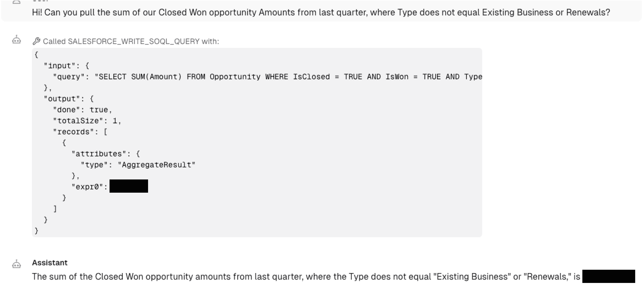Click the "expr0" key label
The width and height of the screenshot is (644, 289).
click(x=87, y=187)
